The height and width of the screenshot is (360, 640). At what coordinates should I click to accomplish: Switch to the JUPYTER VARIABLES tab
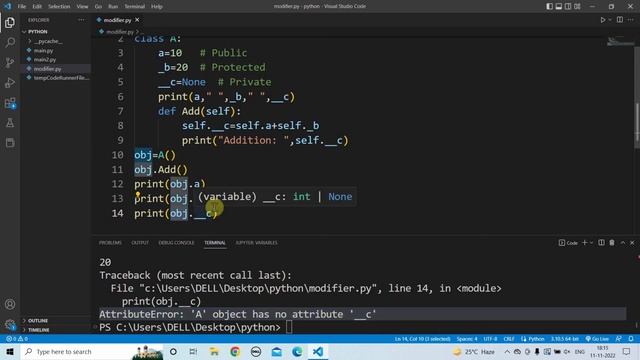(x=256, y=242)
